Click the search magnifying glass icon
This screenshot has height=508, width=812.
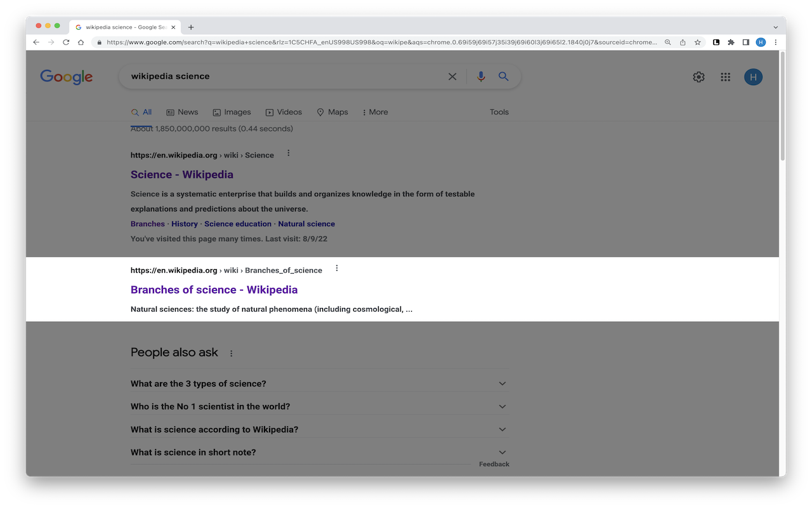click(503, 76)
